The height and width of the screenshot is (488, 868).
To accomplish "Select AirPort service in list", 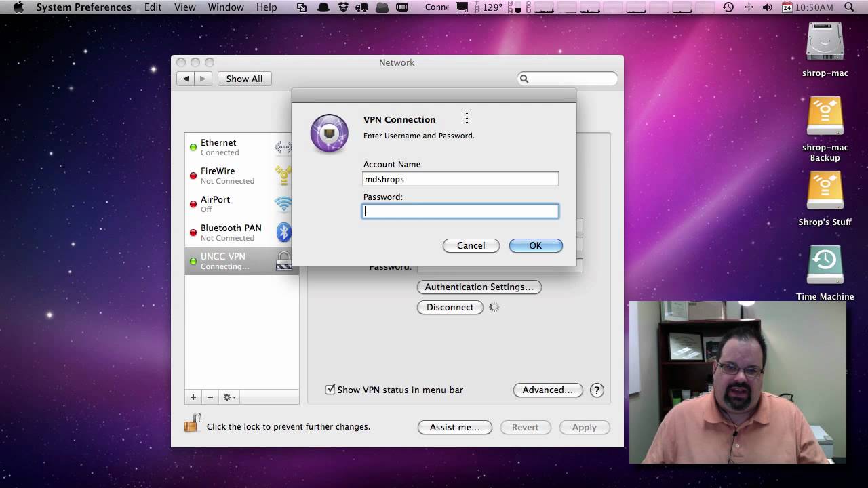I will (241, 204).
